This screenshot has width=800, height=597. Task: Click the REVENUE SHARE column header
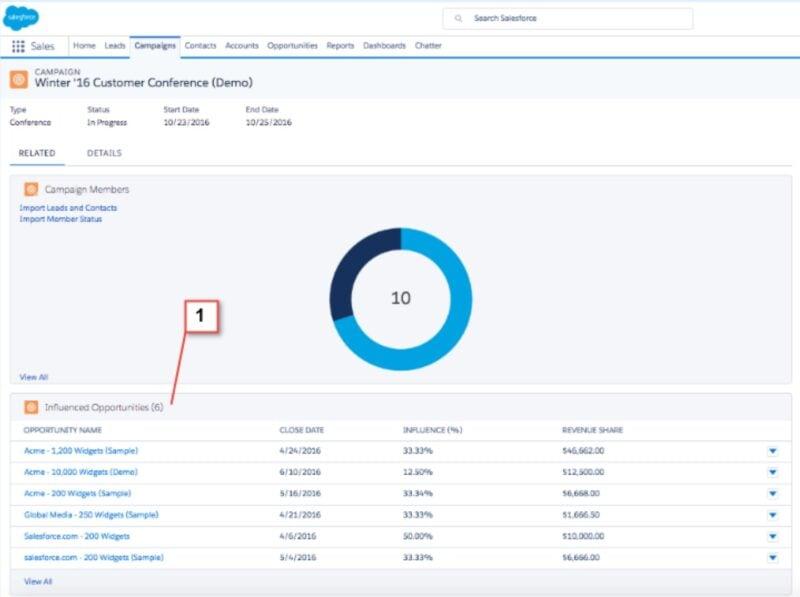click(592, 430)
